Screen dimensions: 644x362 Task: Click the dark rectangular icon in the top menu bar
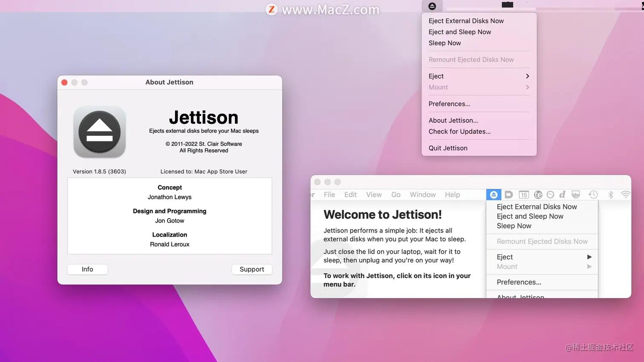(x=507, y=5)
